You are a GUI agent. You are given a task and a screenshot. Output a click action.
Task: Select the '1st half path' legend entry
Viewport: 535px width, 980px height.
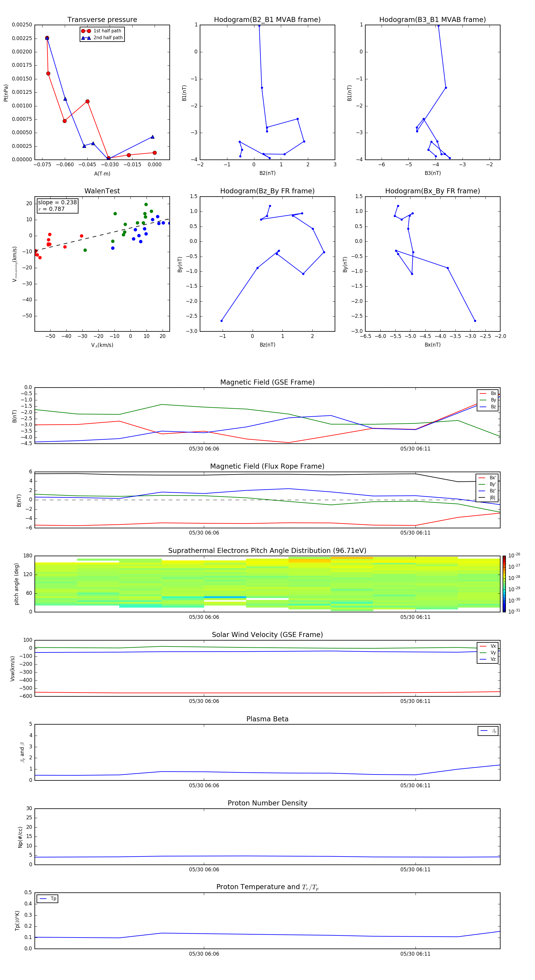(x=101, y=31)
